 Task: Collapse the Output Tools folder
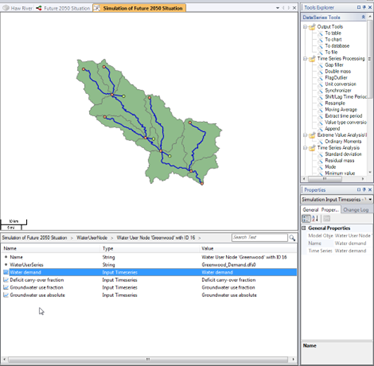305,27
